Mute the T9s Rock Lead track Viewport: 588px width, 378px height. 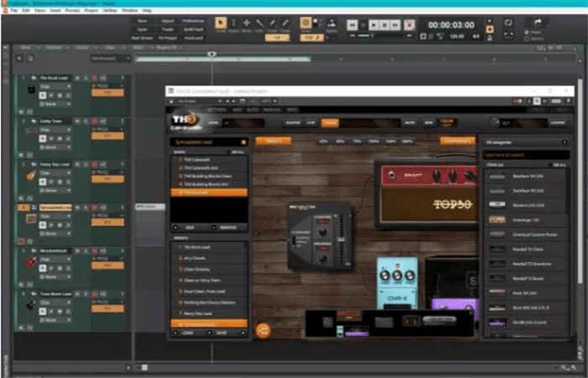tap(77, 78)
